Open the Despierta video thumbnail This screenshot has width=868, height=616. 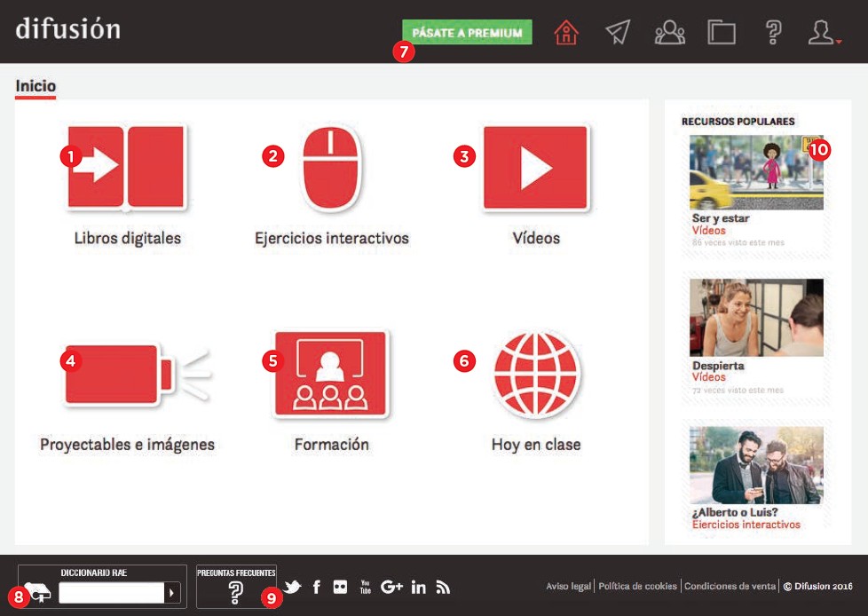point(756,317)
